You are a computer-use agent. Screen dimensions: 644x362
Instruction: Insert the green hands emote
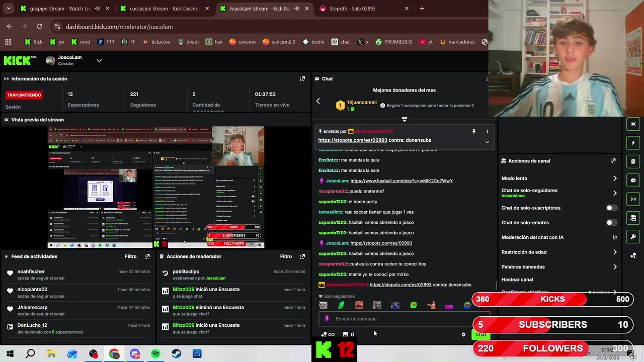[x=341, y=305]
